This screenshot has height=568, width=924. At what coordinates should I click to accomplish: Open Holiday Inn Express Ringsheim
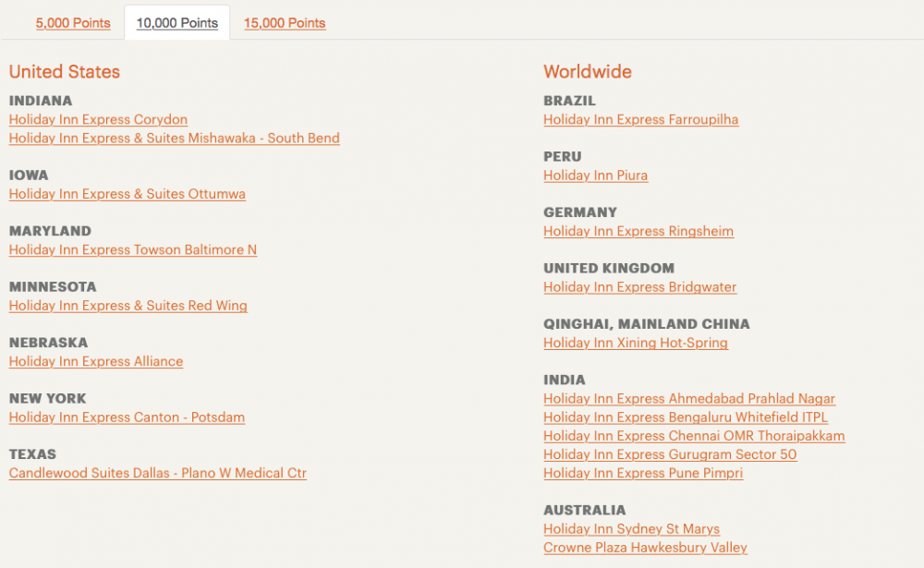(638, 231)
